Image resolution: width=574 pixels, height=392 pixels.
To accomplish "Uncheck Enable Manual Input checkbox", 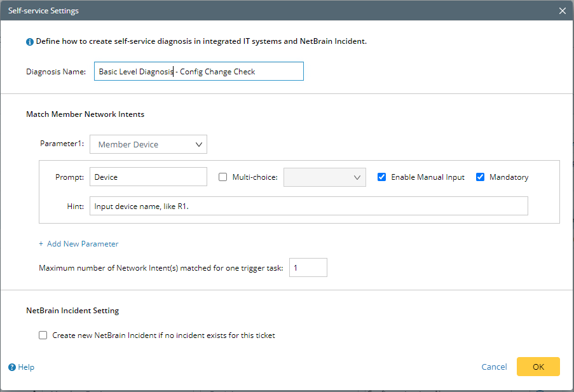I will click(x=381, y=177).
